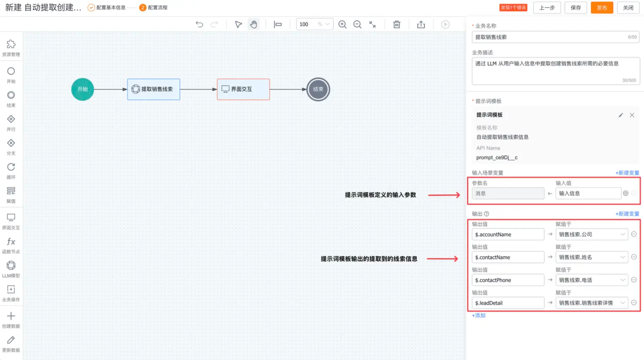Viewport: 644px width, 360px height.
Task: Click the zoom in magnifier icon
Action: (342, 24)
